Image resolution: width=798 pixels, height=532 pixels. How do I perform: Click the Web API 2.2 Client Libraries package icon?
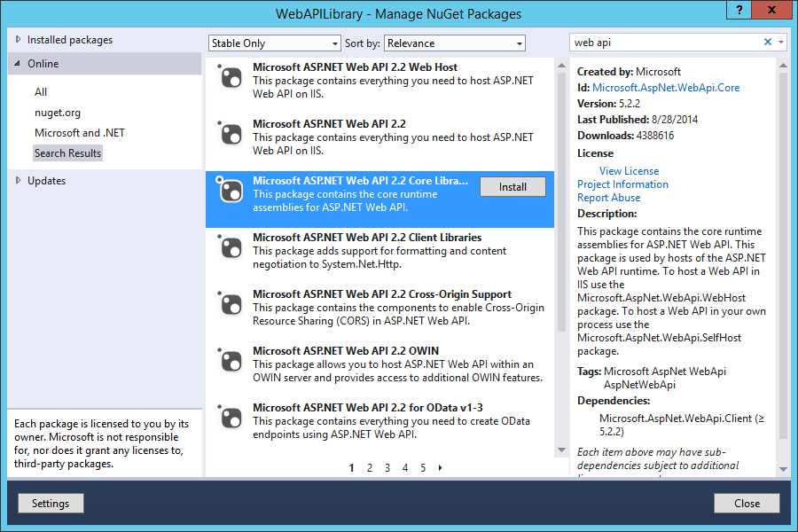231,247
